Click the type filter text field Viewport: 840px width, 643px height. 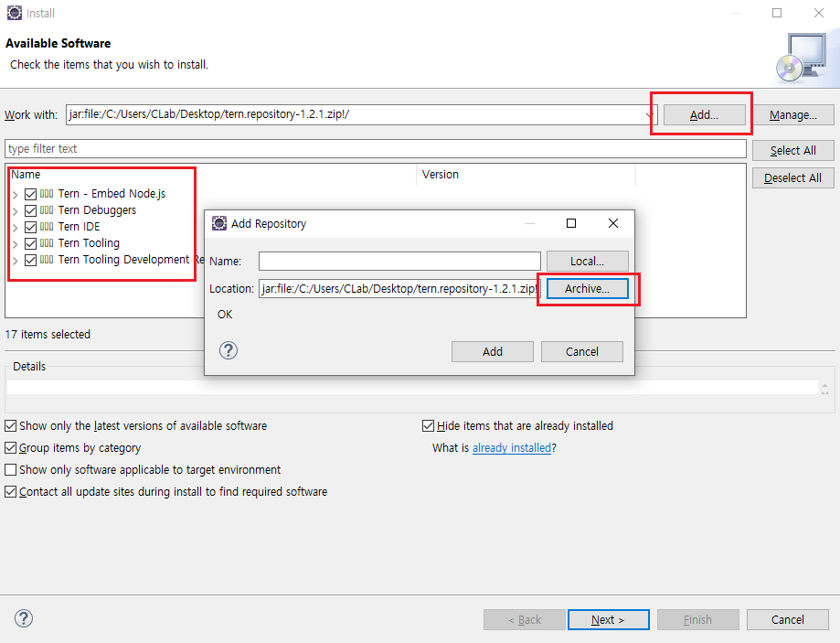[376, 148]
